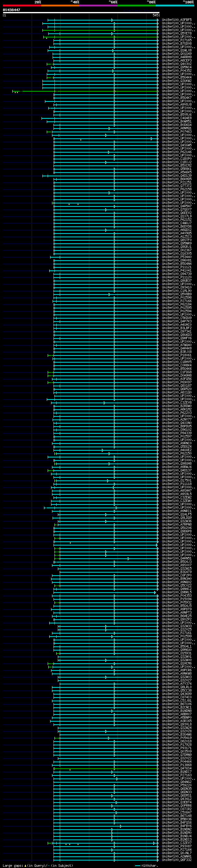This screenshot has height=868, width=197.
Task: Select the UniRef100_P18061 label
Action: 177,355
